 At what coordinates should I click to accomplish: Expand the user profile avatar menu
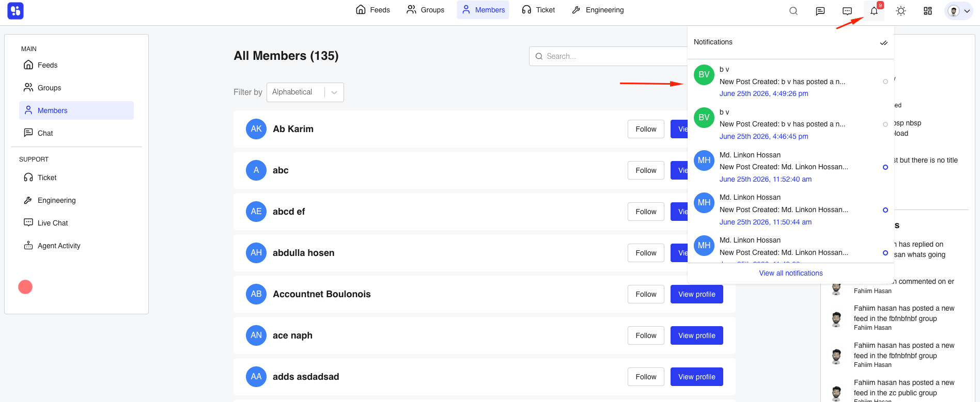pos(959,11)
